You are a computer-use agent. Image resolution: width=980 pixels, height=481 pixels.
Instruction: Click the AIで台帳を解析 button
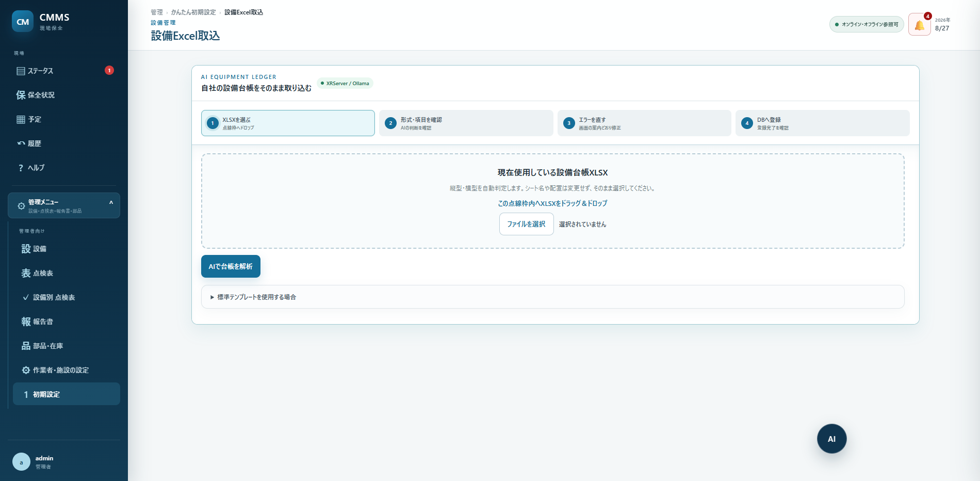tap(231, 266)
